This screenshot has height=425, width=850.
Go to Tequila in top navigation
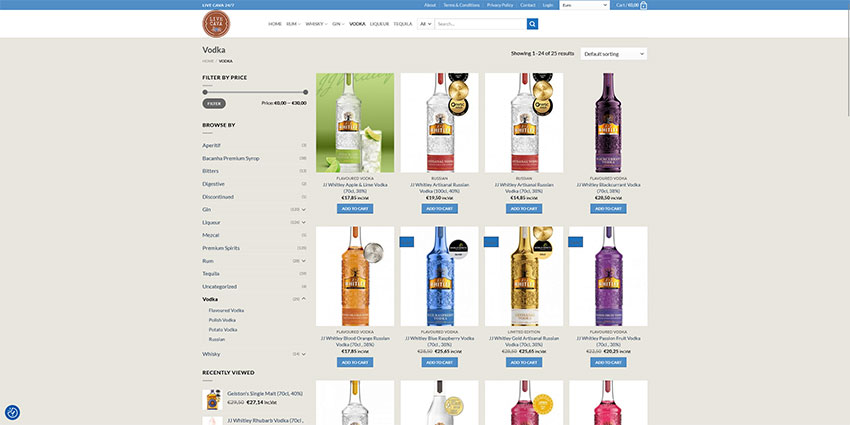403,23
